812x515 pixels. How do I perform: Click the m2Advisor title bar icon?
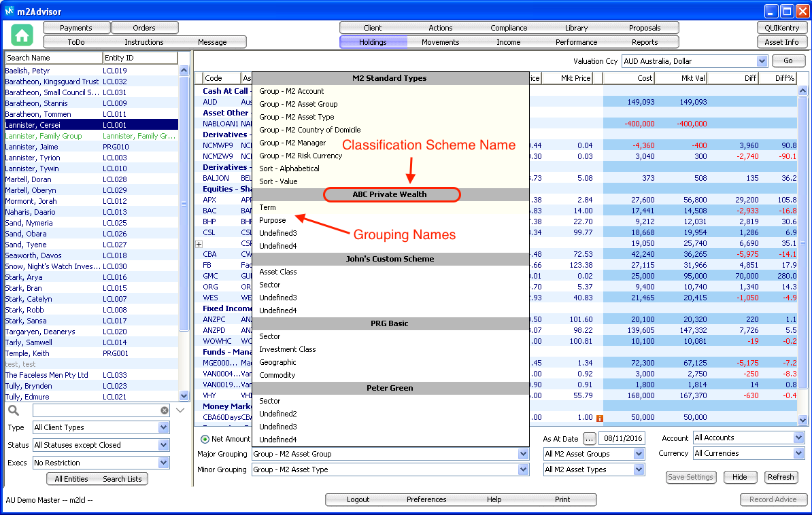click(x=10, y=10)
